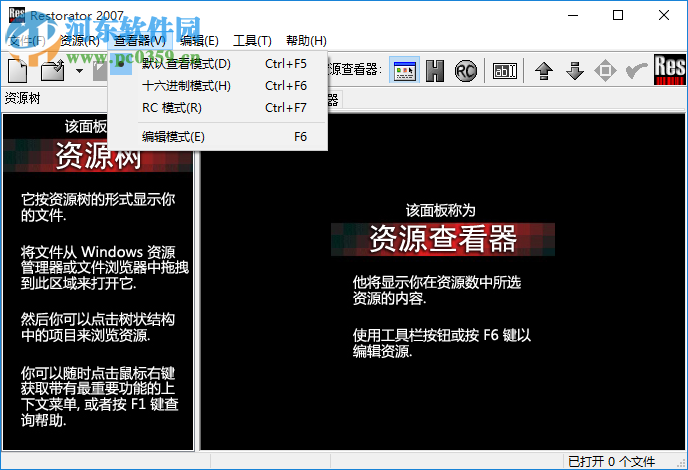
Task: Open the 帮助(H) menu
Action: click(306, 41)
